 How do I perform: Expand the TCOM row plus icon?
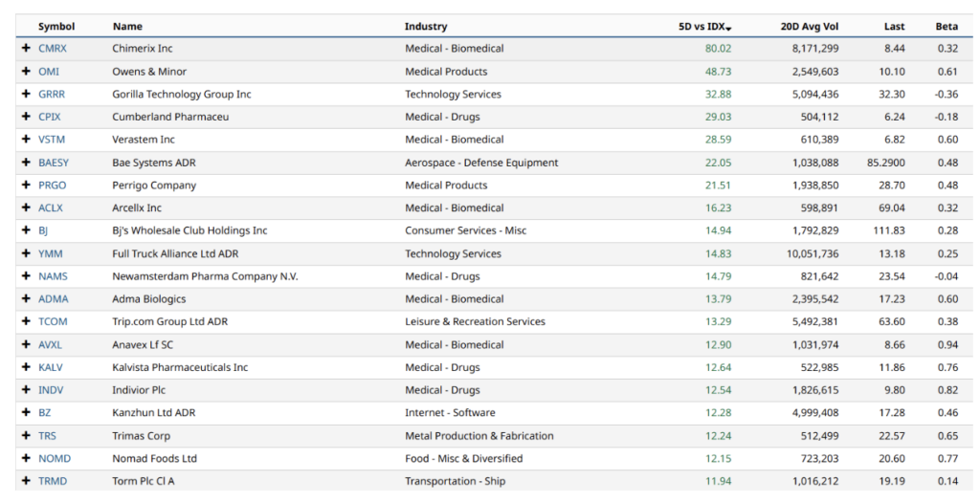(26, 321)
